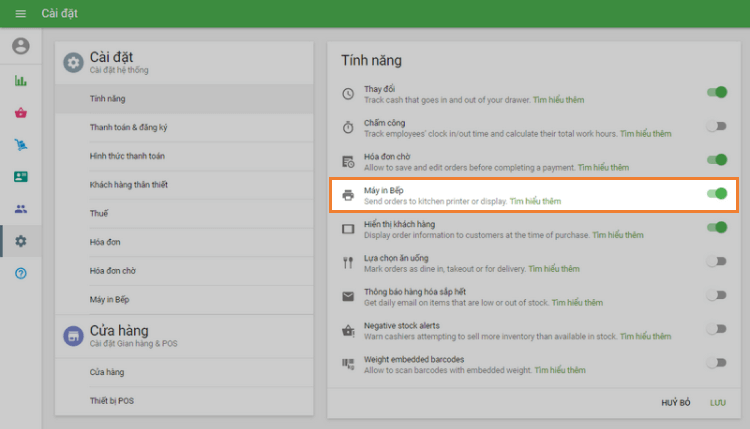Image resolution: width=750 pixels, height=429 pixels.
Task: Select the settings gear in sidebar
Action: coord(21,241)
